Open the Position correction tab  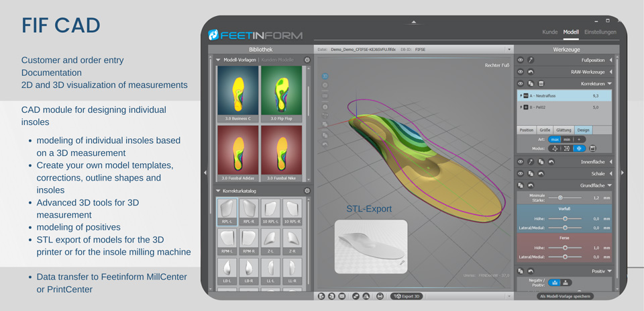click(x=527, y=130)
